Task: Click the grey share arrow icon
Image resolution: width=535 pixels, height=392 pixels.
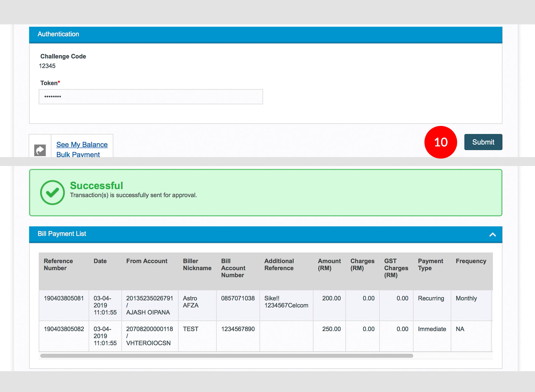Action: click(x=40, y=150)
